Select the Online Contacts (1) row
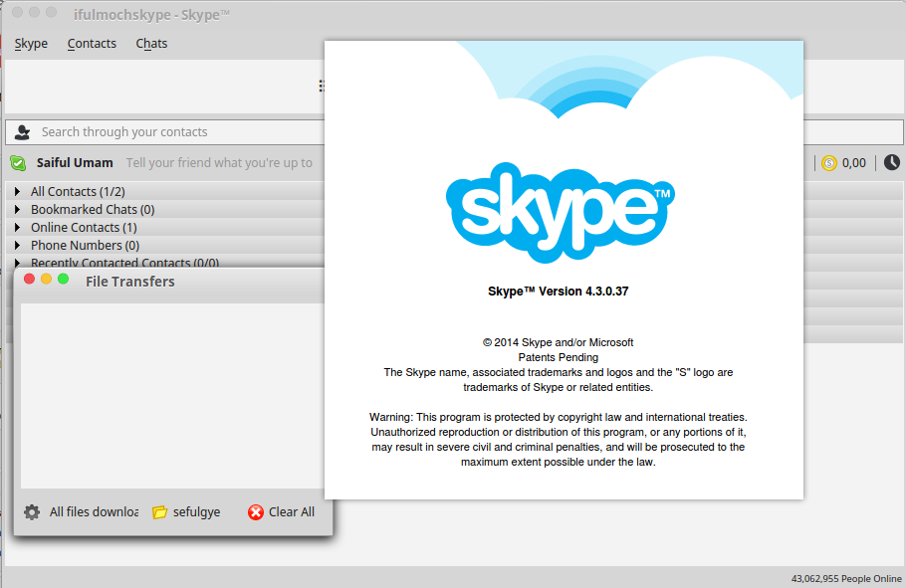The width and height of the screenshot is (906, 588). (165, 227)
